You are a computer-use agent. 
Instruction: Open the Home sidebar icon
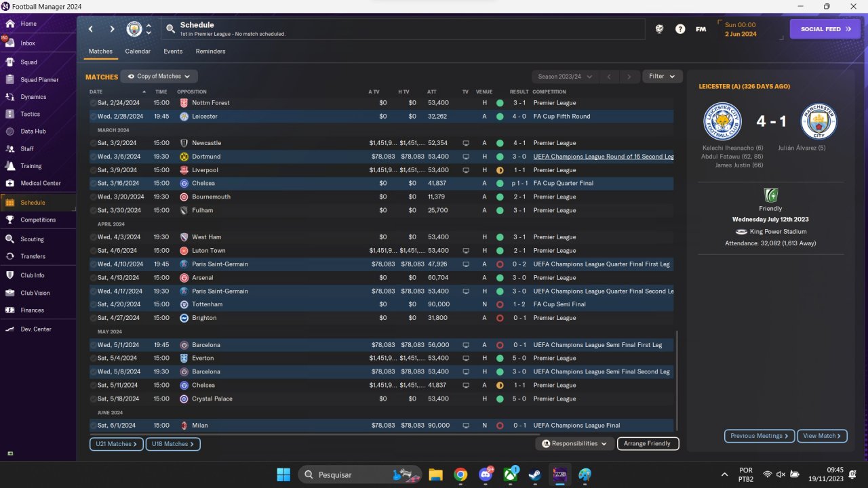9,24
